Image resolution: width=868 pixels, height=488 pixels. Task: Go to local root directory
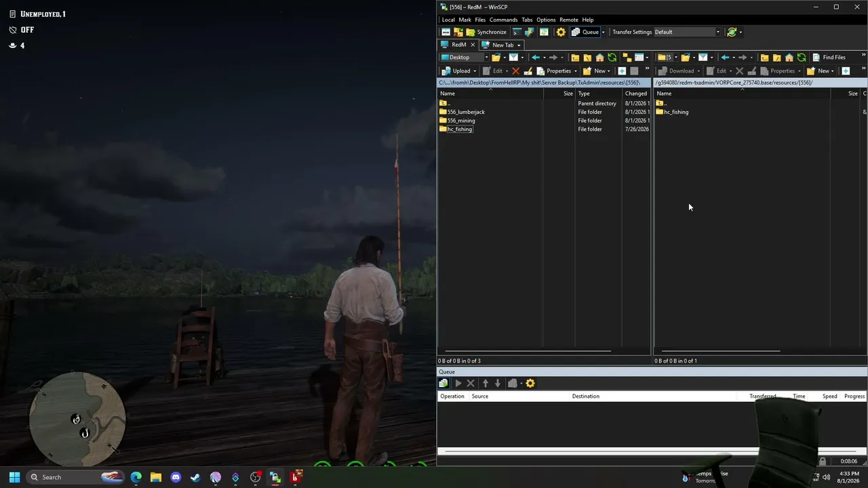[x=587, y=58]
